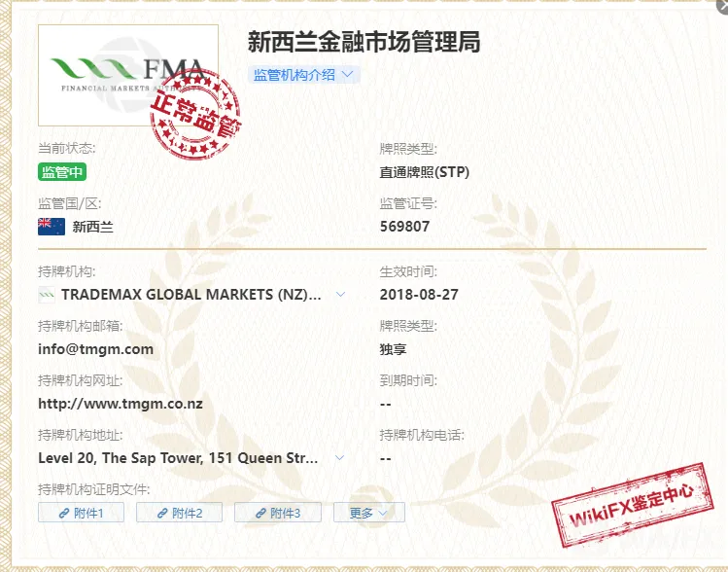Click the FMA logo thumbnail

click(128, 75)
